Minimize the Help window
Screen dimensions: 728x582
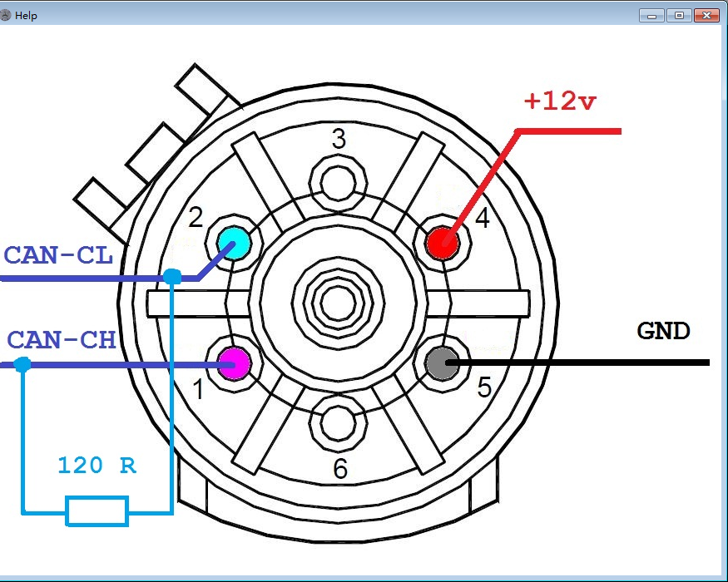click(x=651, y=15)
